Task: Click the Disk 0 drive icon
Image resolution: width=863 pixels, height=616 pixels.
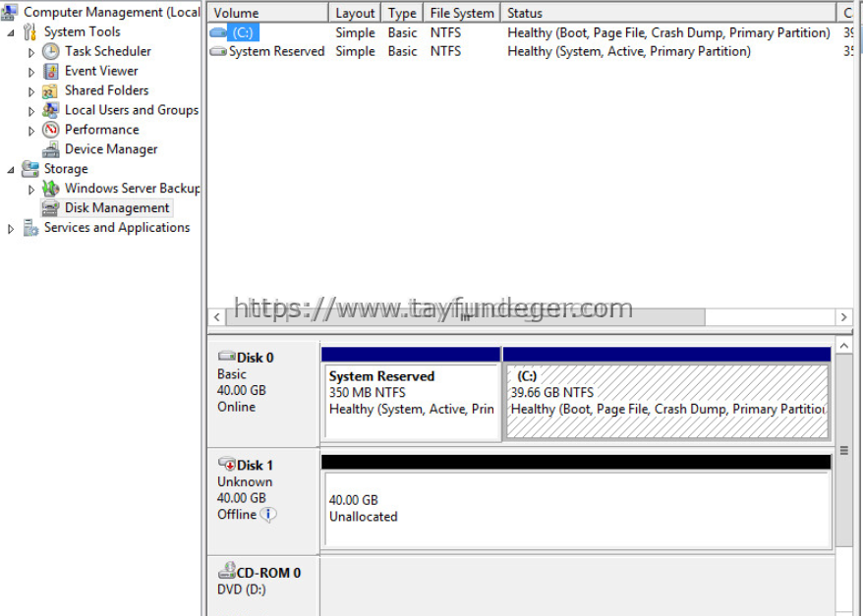Action: click(227, 356)
